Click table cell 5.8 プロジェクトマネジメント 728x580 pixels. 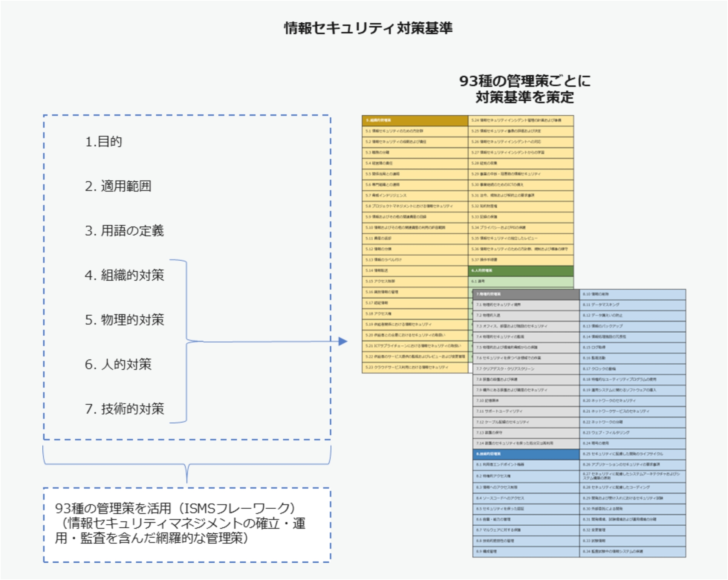[x=415, y=206]
